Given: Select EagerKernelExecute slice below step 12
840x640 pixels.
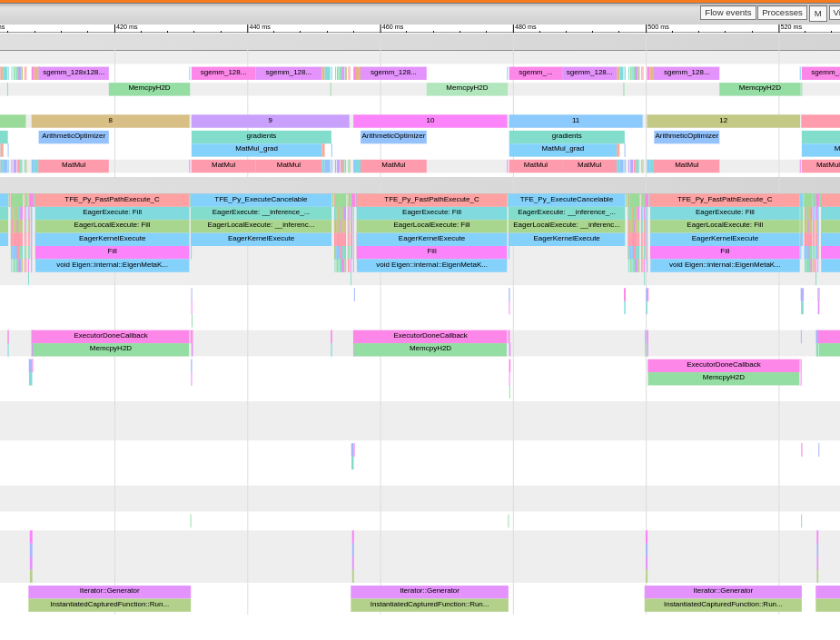Looking at the screenshot, I should (725, 239).
